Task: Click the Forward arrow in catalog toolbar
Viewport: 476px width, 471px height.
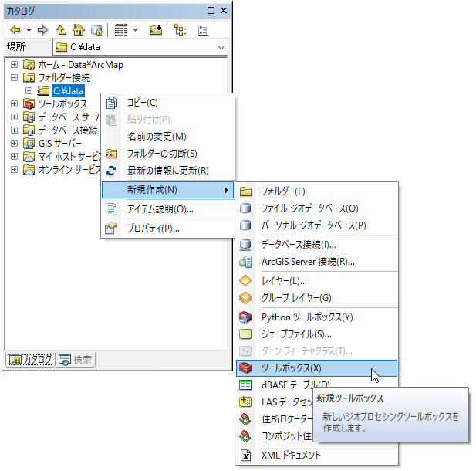Action: pos(42,30)
